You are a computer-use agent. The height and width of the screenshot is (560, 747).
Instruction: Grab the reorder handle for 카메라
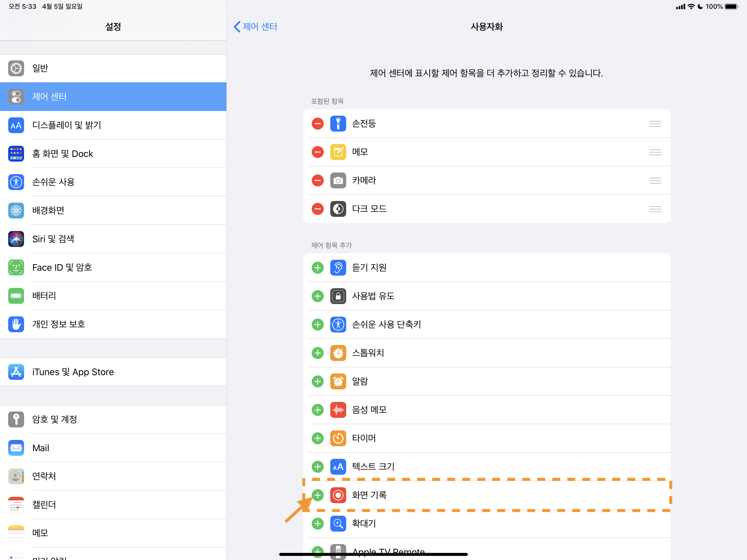pos(655,181)
